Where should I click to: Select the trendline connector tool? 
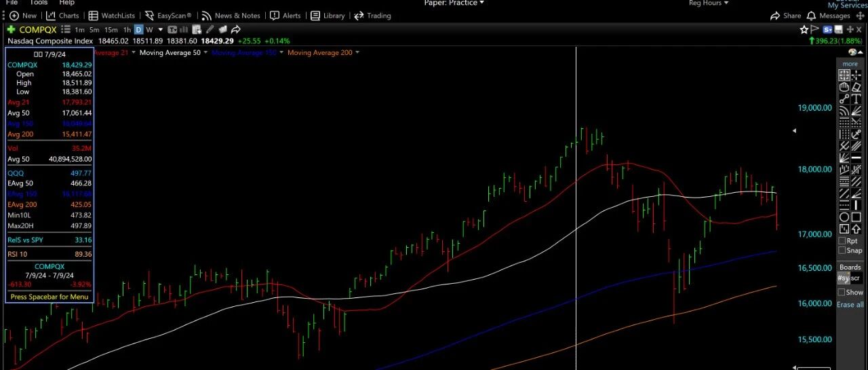[844, 99]
